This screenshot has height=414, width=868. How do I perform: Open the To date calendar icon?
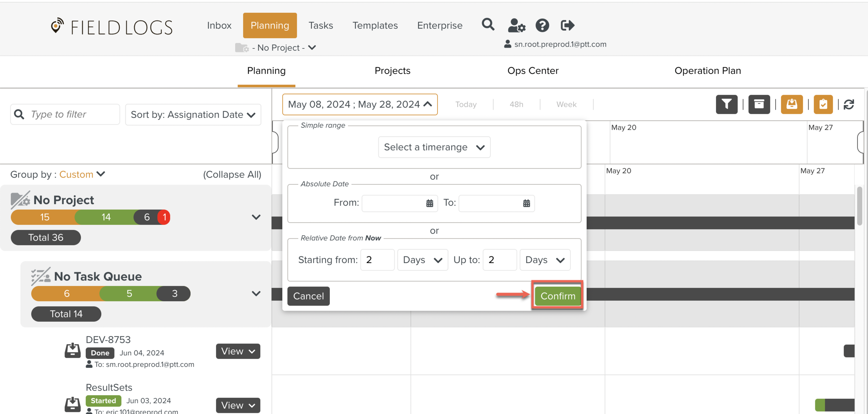coord(526,203)
